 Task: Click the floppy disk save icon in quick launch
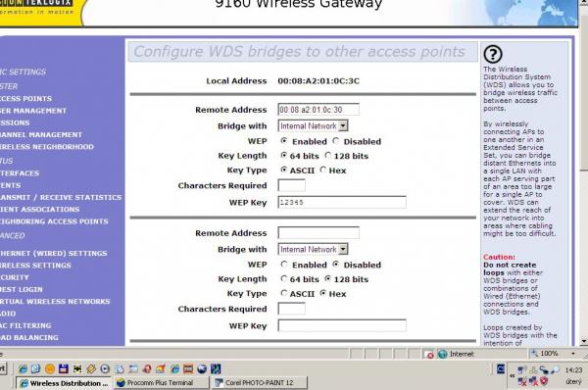(x=64, y=368)
